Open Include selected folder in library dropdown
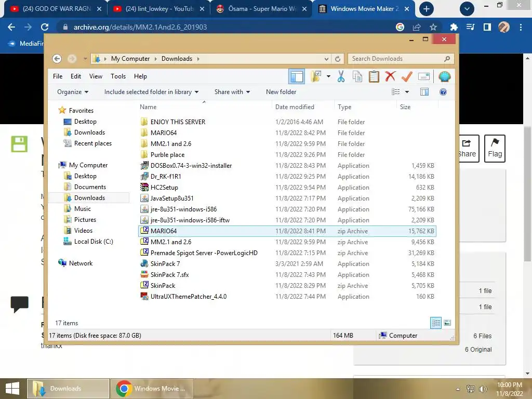 click(x=151, y=92)
